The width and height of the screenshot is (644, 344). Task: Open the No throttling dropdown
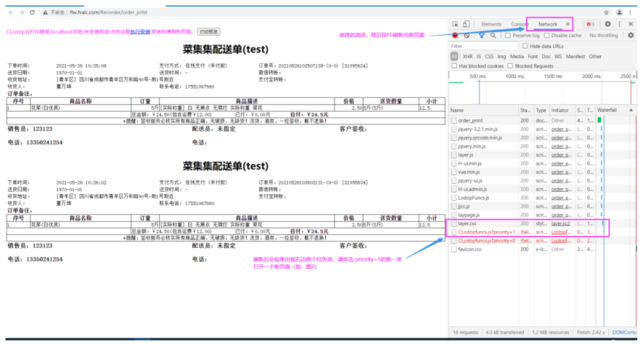[603, 36]
